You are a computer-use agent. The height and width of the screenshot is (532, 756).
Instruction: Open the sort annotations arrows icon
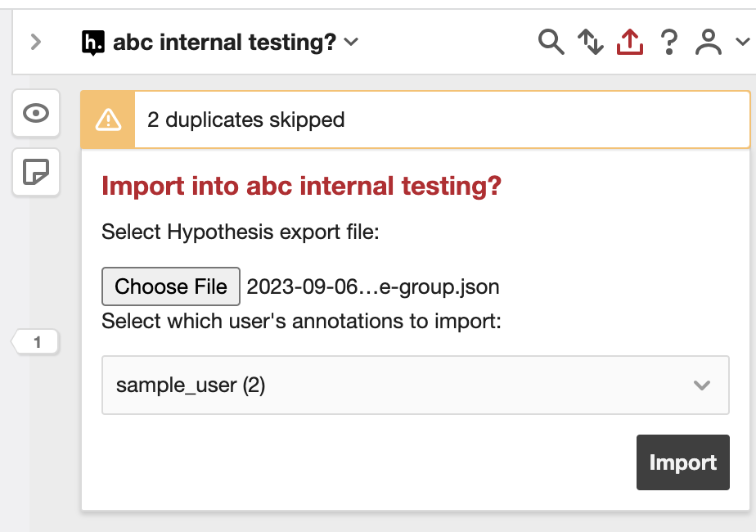coord(590,42)
